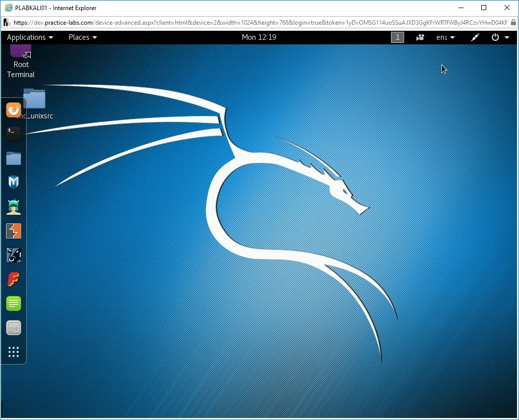Open Burp Suite from the dock
The width and height of the screenshot is (519, 420).
click(x=14, y=231)
